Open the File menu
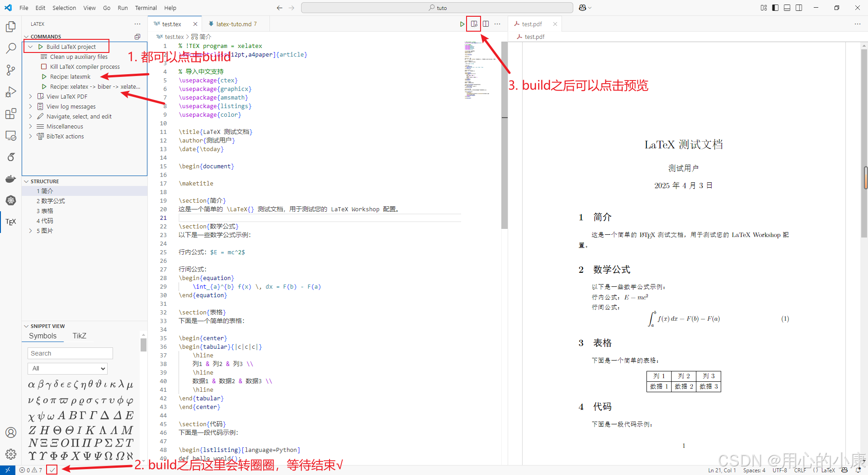This screenshot has height=475, width=868. pyautogui.click(x=24, y=8)
